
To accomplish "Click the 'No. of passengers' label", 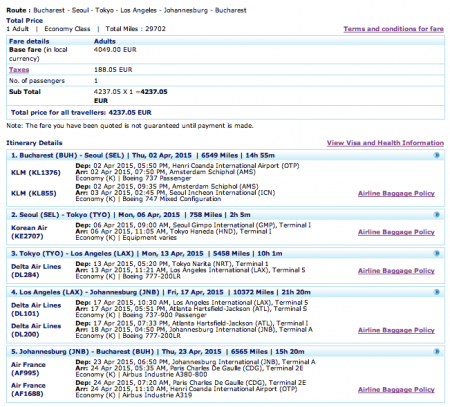I will click(x=37, y=81).
